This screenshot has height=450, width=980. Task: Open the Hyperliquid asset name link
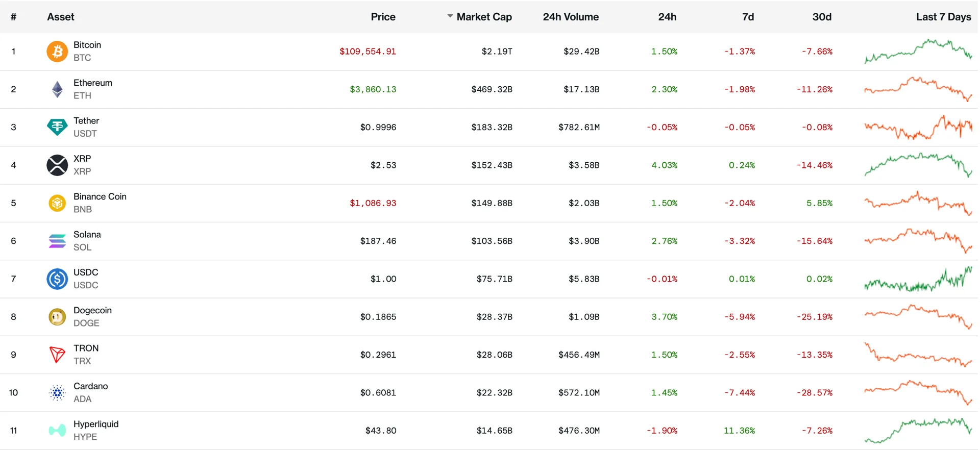pos(96,424)
